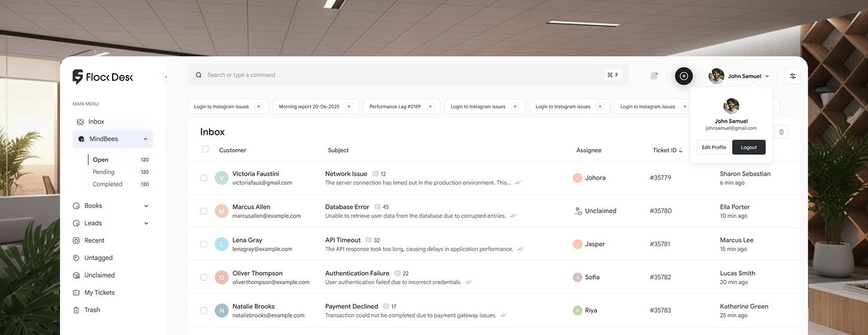868x335 pixels.
Task: Collapse the MindBees section chevron
Action: coord(146,139)
